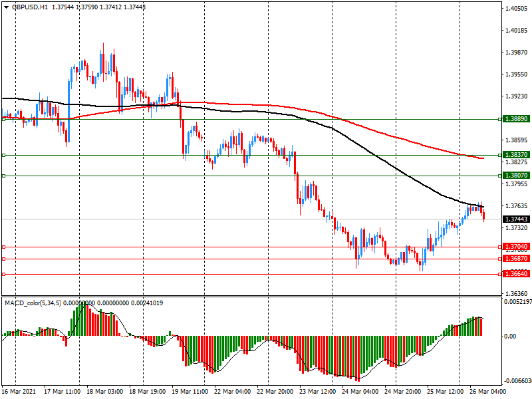This screenshot has height=399, width=532.
Task: Select right-end handle beside the 1.38370 tag
Action: [x=500, y=155]
